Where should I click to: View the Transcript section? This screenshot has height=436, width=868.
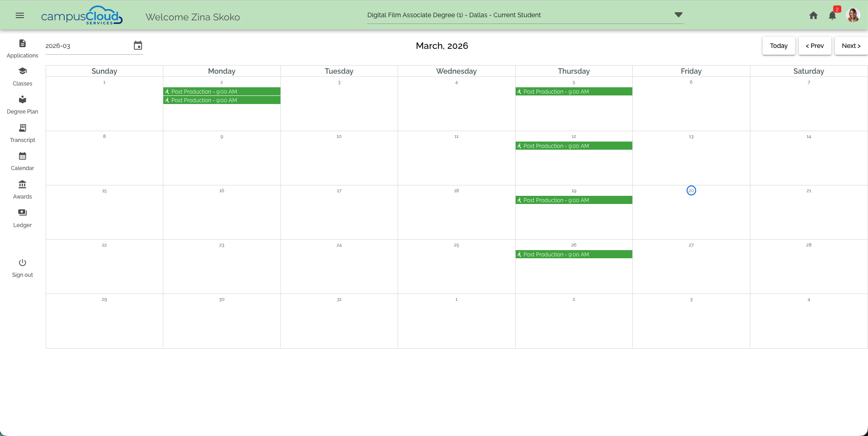pyautogui.click(x=22, y=133)
